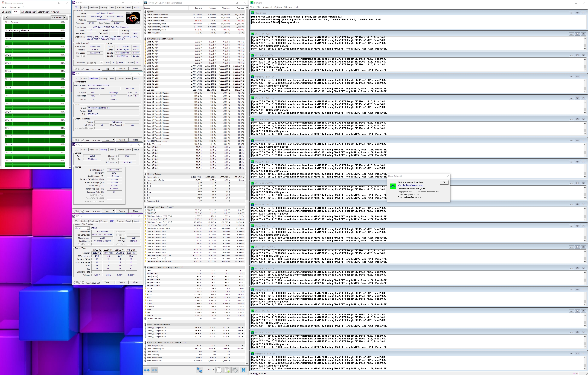Viewport: 588px width, 375px height.
Task: Select Graphics tab in CPU-Z SPD window
Action: tap(120, 221)
